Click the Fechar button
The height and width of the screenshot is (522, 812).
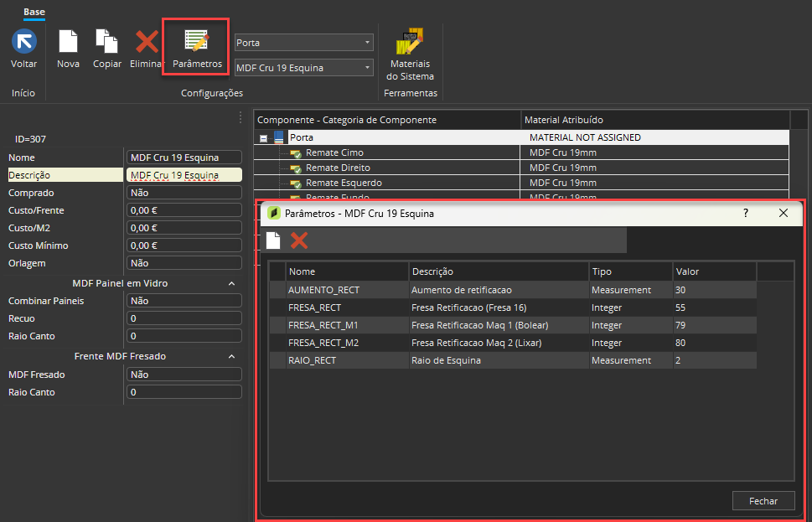[763, 501]
